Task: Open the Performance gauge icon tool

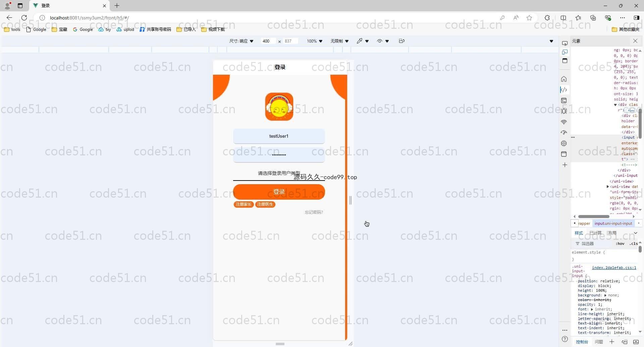Action: (564, 133)
